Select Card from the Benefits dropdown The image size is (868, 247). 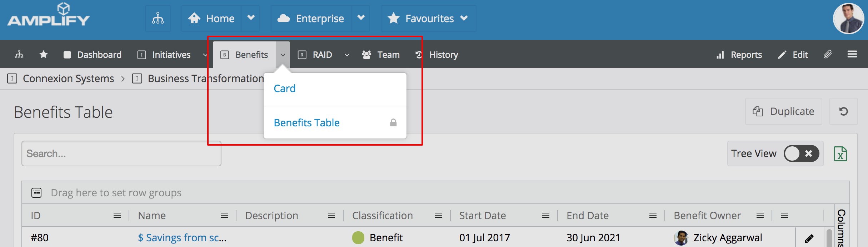pyautogui.click(x=285, y=89)
